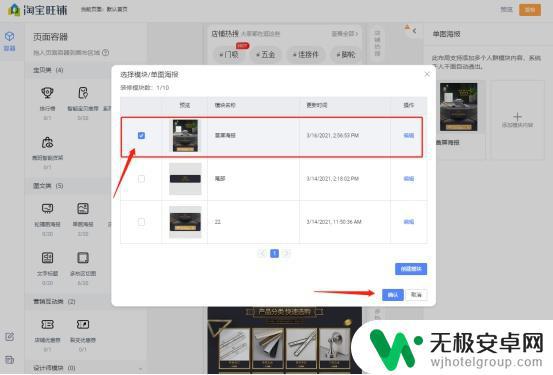Click the plus icon to add module content

(517, 117)
